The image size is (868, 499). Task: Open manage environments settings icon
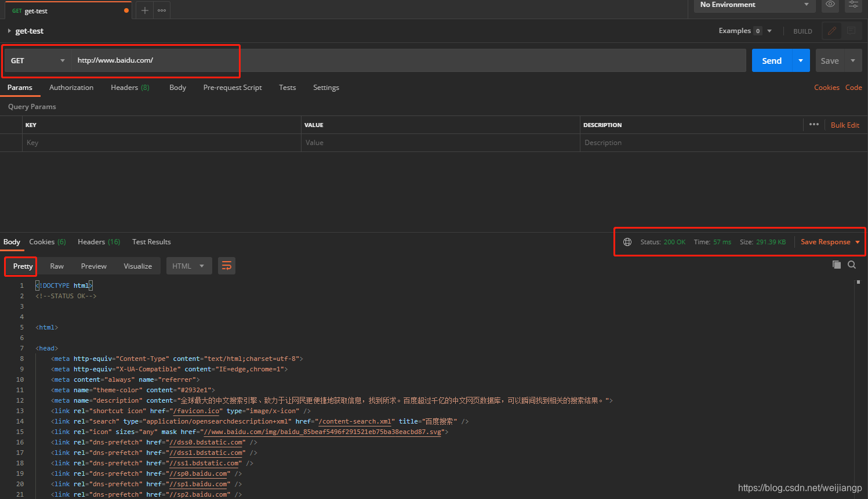(x=854, y=5)
